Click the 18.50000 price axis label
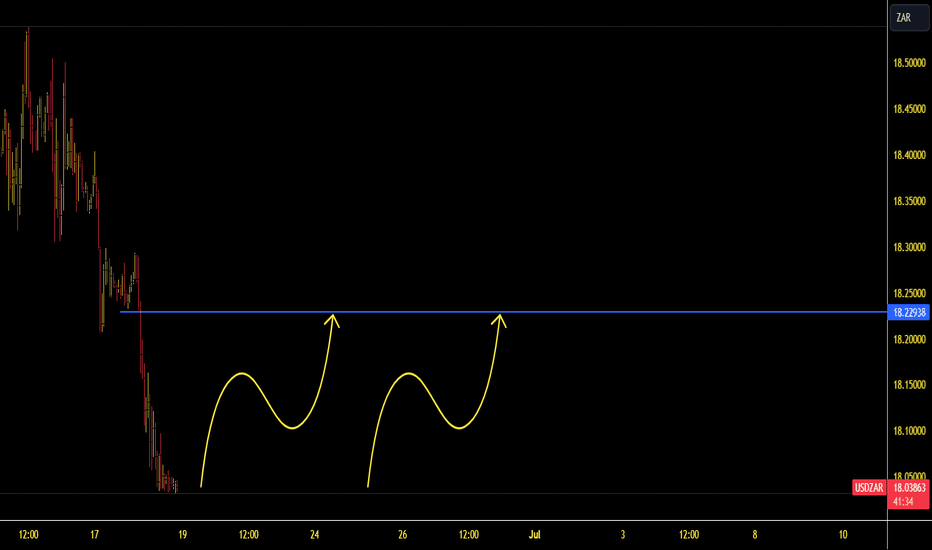This screenshot has height=550, width=932. [x=909, y=63]
